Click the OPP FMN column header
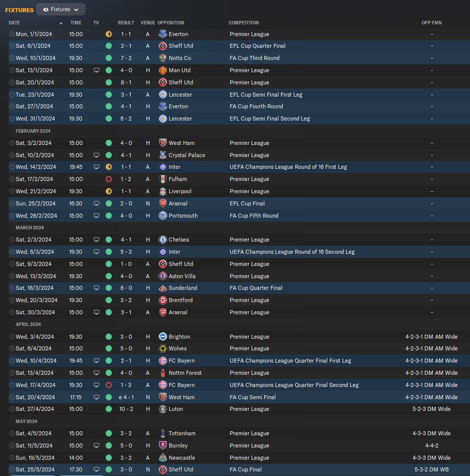470x476 pixels. pos(431,23)
